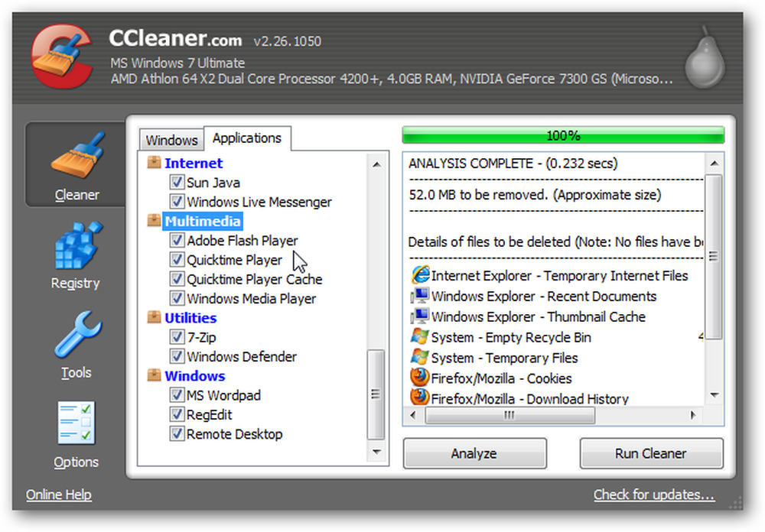Screen dimensions: 765x532
Task: Click Windows Explorer icon beside Recent Documents
Action: pyautogui.click(x=419, y=296)
